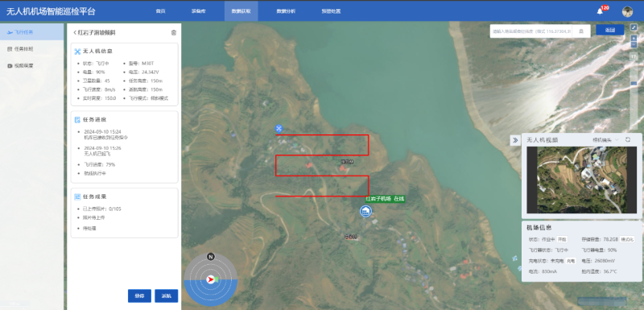Screen dimensions: 644x310
Task: Focus the coordinate search input field
Action: tap(532, 31)
